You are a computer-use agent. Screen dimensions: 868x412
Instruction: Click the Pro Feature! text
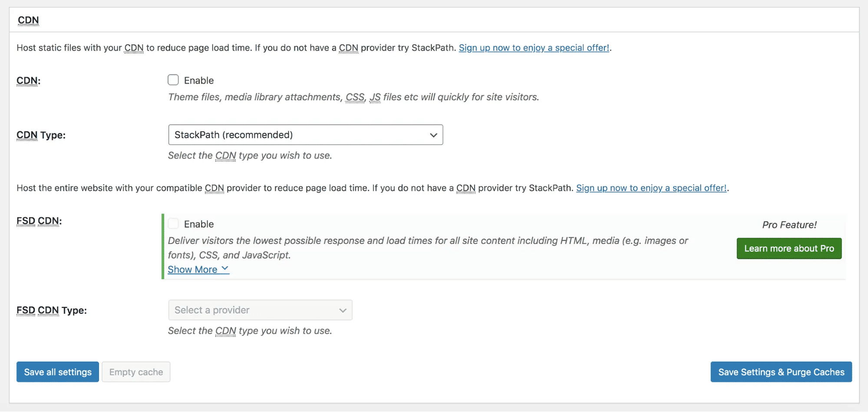pos(789,225)
